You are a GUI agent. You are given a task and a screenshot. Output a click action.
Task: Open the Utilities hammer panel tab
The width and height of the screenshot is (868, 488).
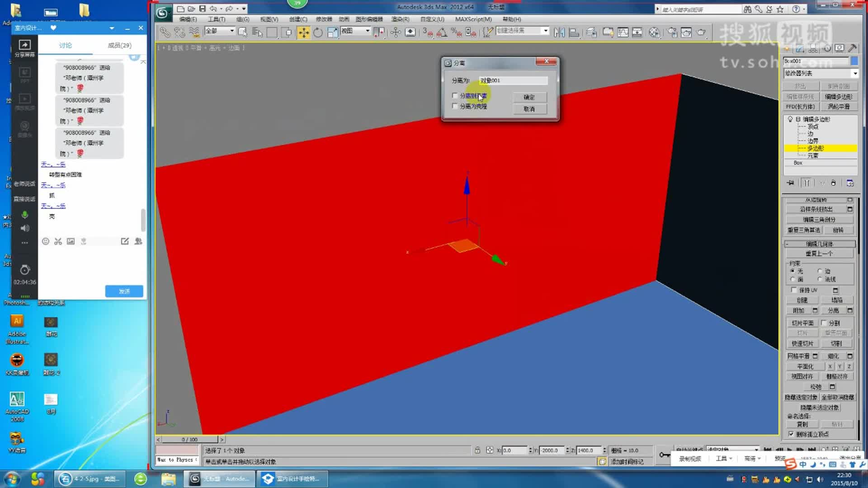[x=853, y=48]
